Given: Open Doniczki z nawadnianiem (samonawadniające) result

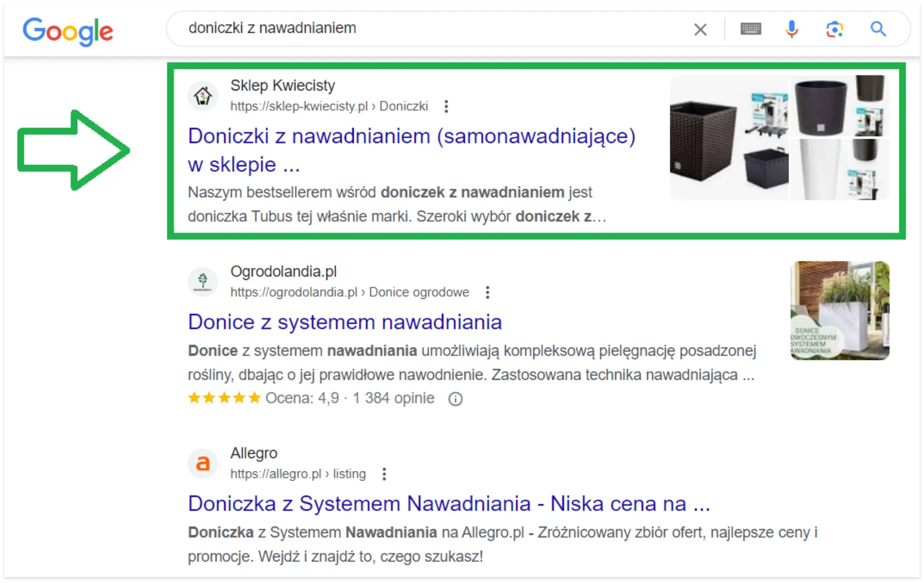Looking at the screenshot, I should [x=411, y=150].
